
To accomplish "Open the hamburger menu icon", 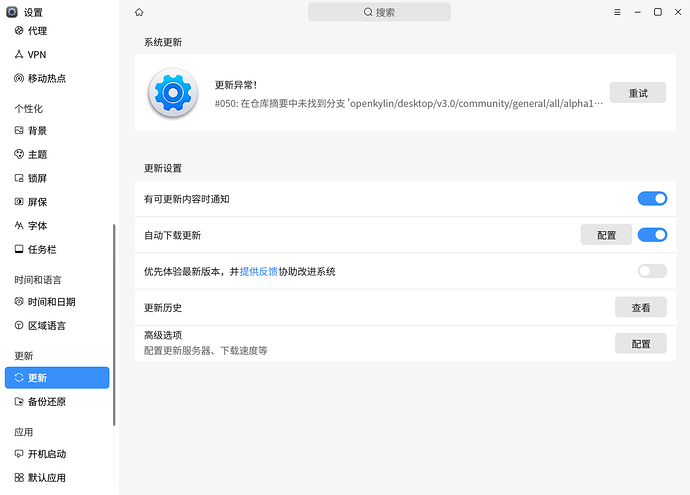I will pos(617,12).
